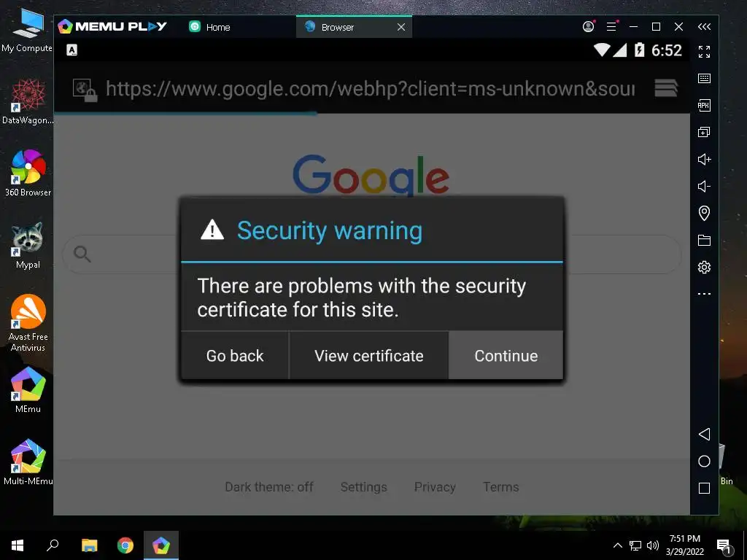Click the Go back button
Image resolution: width=747 pixels, height=560 pixels.
click(x=235, y=356)
